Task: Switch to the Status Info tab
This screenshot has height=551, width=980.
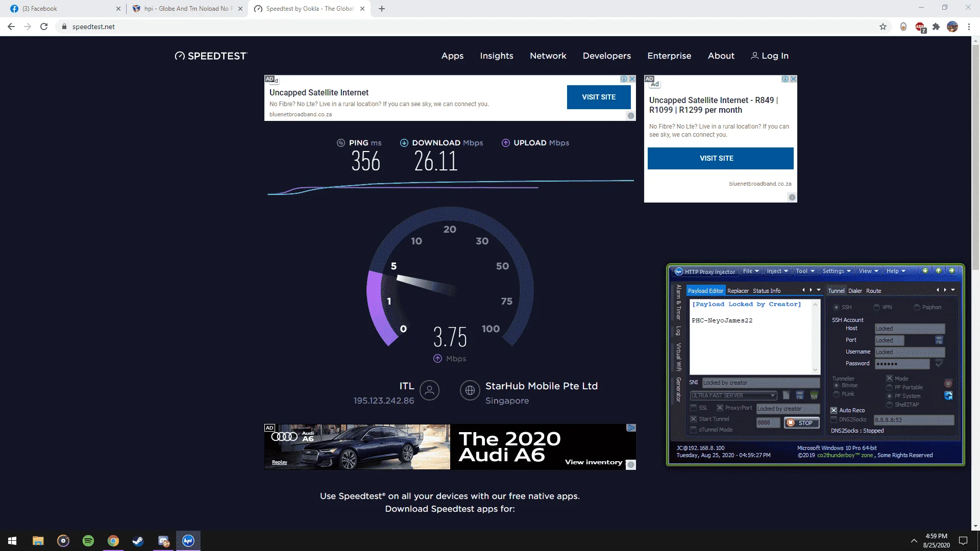Action: coord(766,291)
